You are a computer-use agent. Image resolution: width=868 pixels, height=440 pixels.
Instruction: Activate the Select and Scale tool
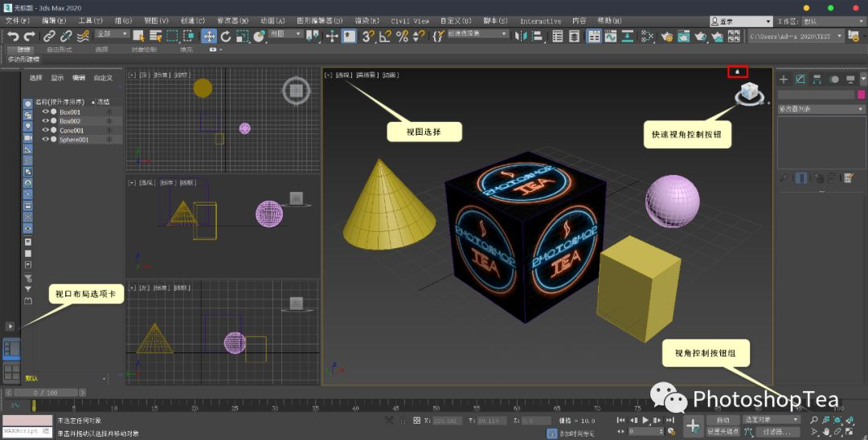[243, 36]
